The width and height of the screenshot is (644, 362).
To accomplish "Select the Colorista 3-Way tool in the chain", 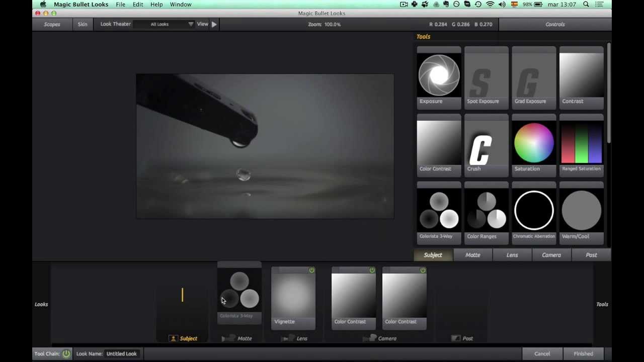I will point(239,293).
